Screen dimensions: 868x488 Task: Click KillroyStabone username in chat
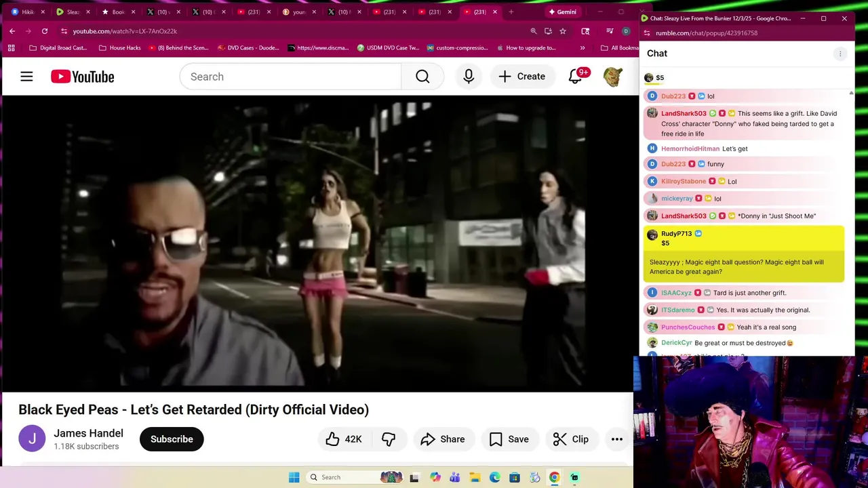684,181
